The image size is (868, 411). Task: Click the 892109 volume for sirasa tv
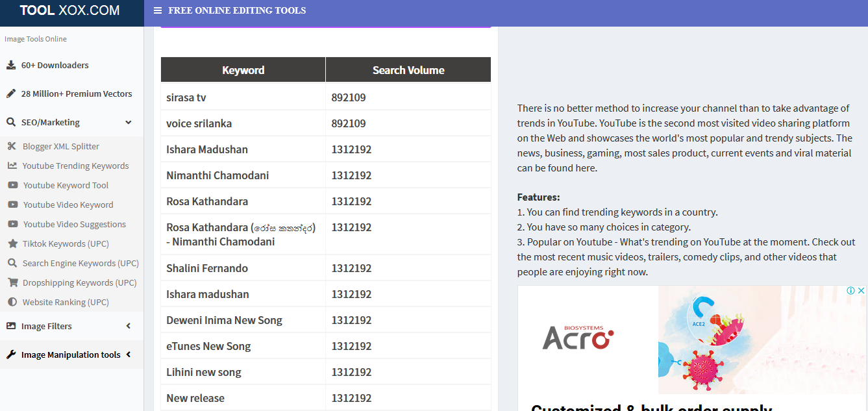point(349,97)
